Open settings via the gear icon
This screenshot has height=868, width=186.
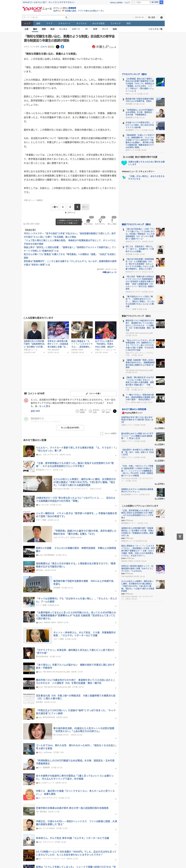coord(161,18)
